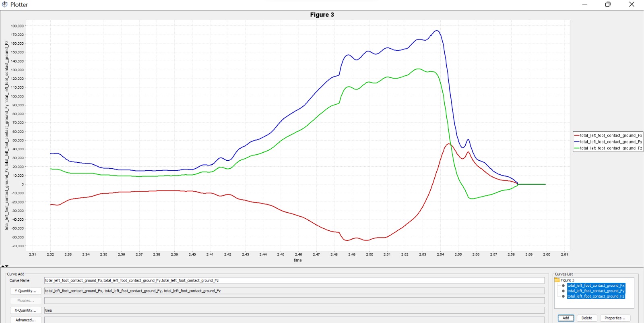Select total_left_foot_contact_ground_Fz in Curves List
Screen dimensions: 644x323
coord(596,296)
